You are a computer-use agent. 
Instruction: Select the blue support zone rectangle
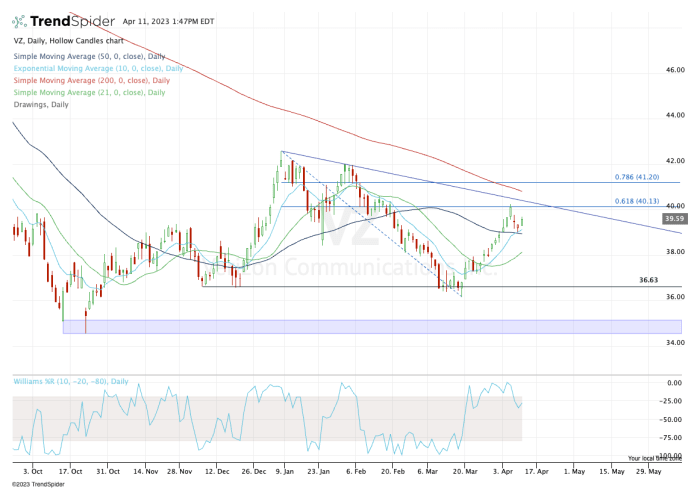370,327
